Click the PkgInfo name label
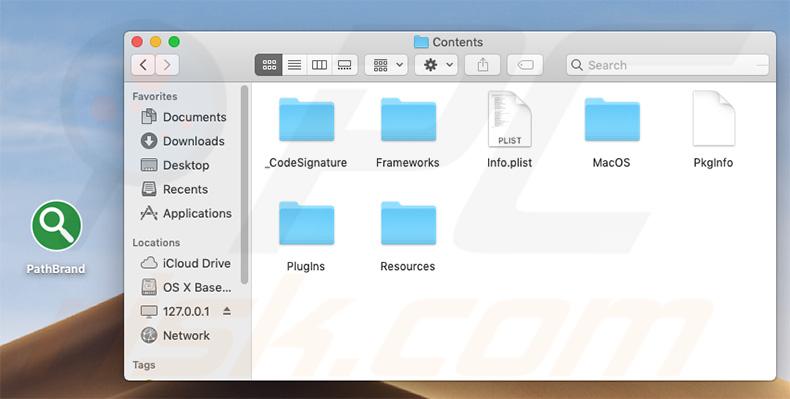The image size is (790, 399). [713, 163]
